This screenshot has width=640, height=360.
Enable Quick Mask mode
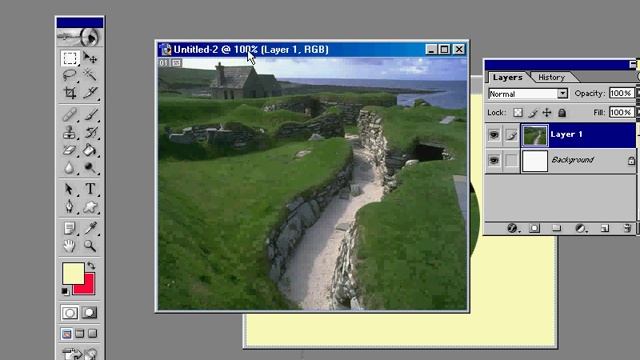click(90, 313)
